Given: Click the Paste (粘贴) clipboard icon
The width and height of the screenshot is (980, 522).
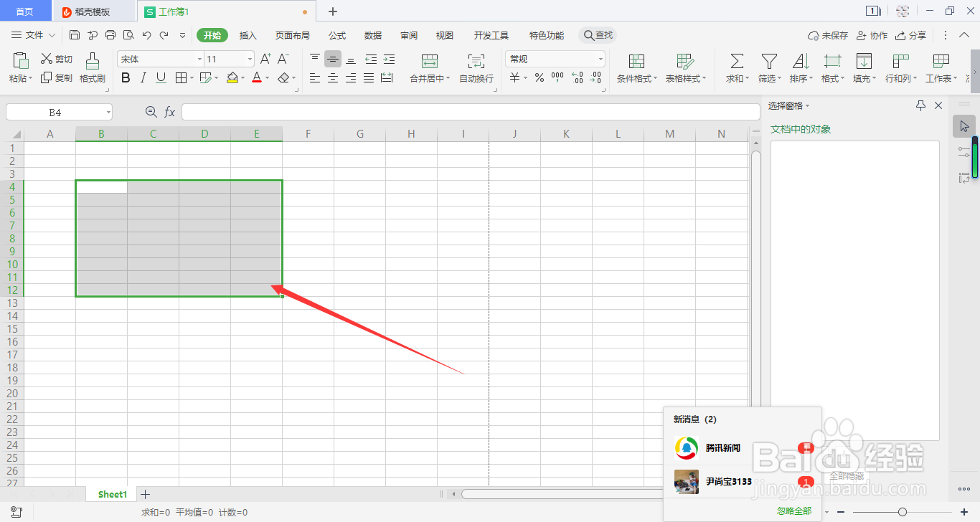Looking at the screenshot, I should (x=22, y=60).
